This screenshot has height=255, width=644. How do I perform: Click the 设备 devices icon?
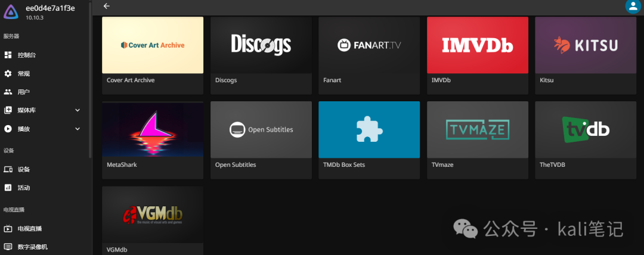[8, 169]
